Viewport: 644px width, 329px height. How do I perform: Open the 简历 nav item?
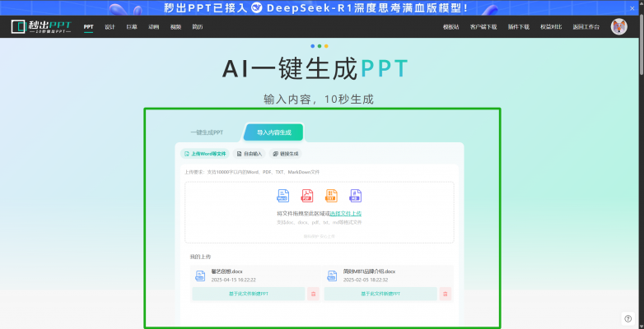[198, 27]
